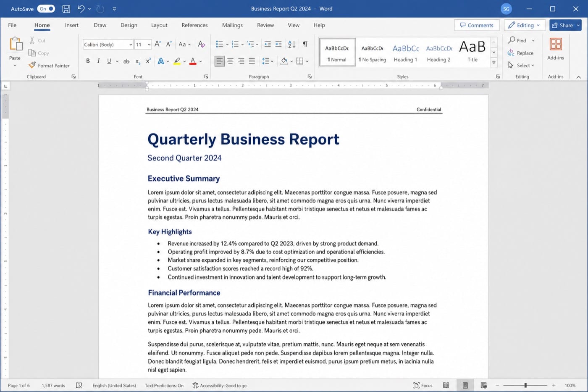Justify the paragraph text
The image size is (588, 392).
(x=252, y=61)
